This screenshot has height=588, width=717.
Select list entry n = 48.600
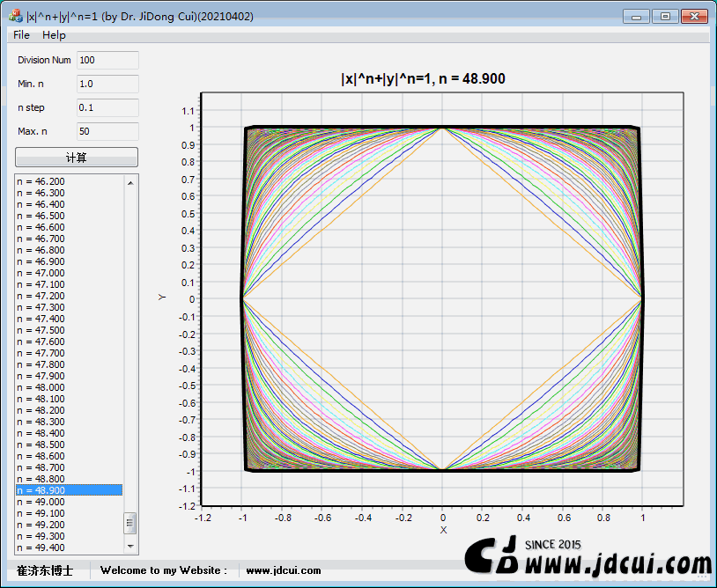point(69,456)
